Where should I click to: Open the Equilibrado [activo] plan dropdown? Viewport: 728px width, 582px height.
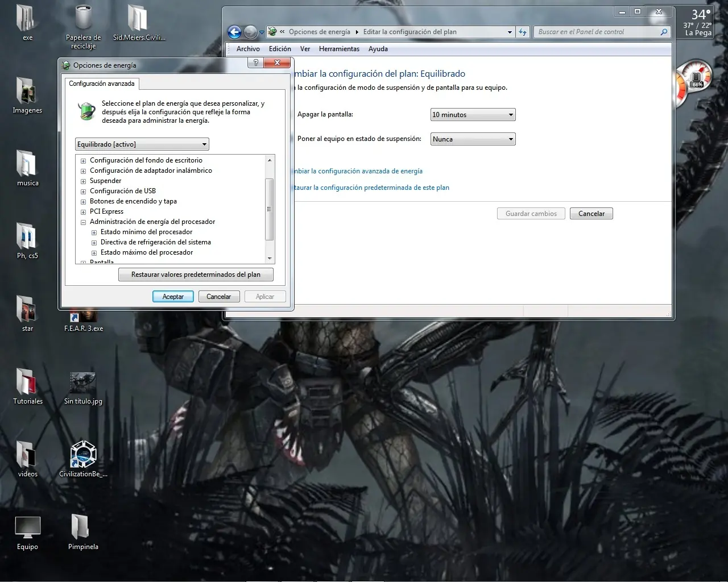(142, 144)
